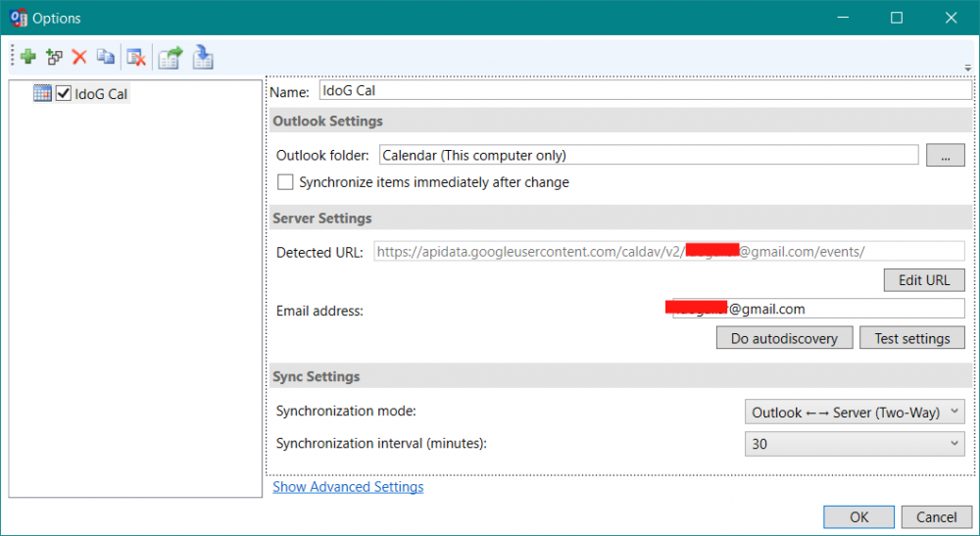Click the Synchronization mode label

[346, 411]
